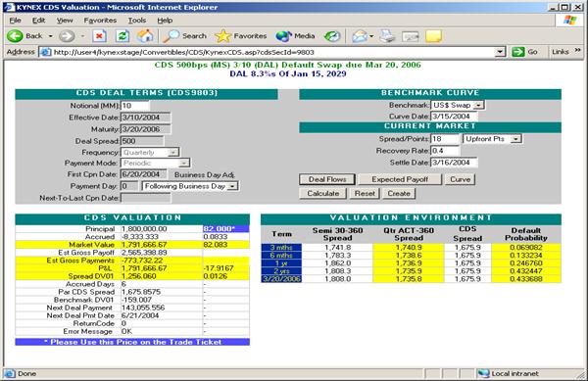Click the Back arrow icon
This screenshot has height=381, width=588.
point(15,36)
